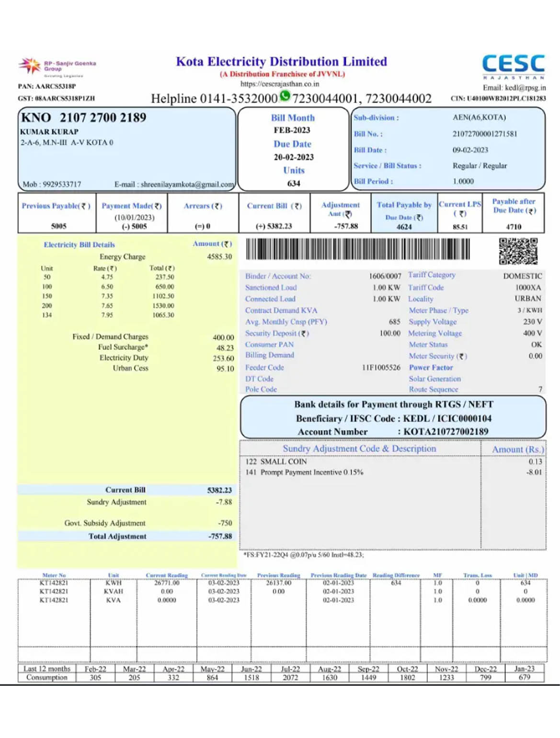Click Payable after Due Date amount 4710
560x738 pixels.
(514, 227)
